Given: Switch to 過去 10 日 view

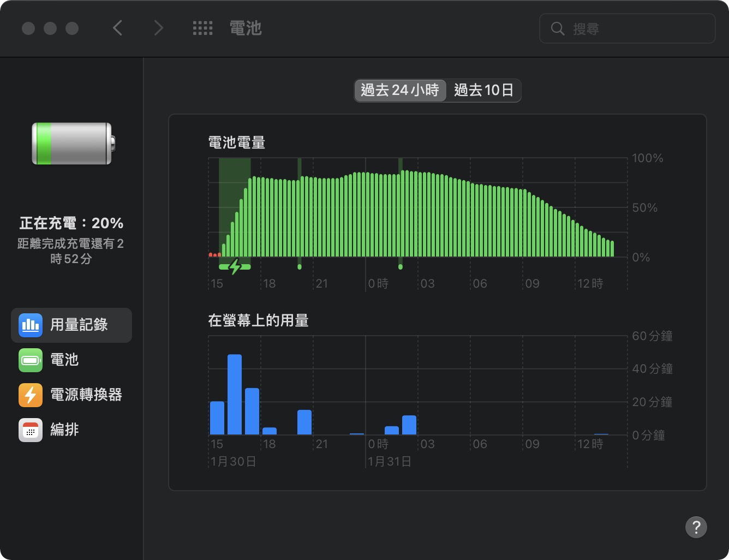Looking at the screenshot, I should pos(483,90).
